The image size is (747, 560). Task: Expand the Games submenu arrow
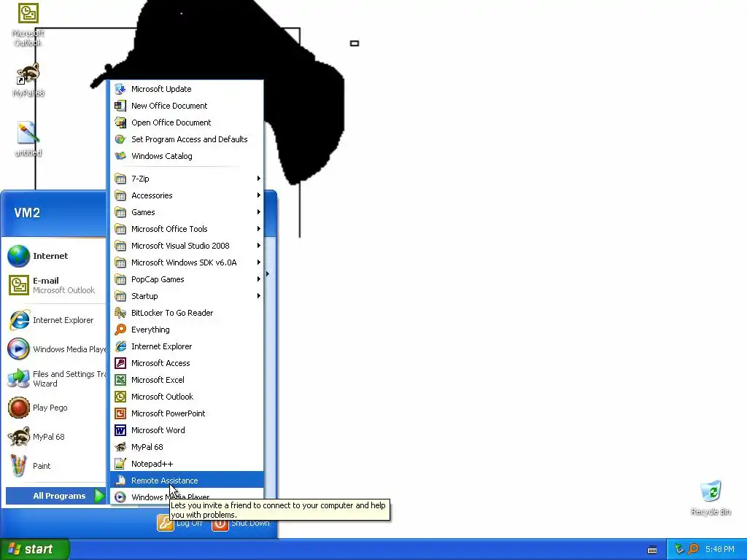pos(259,212)
